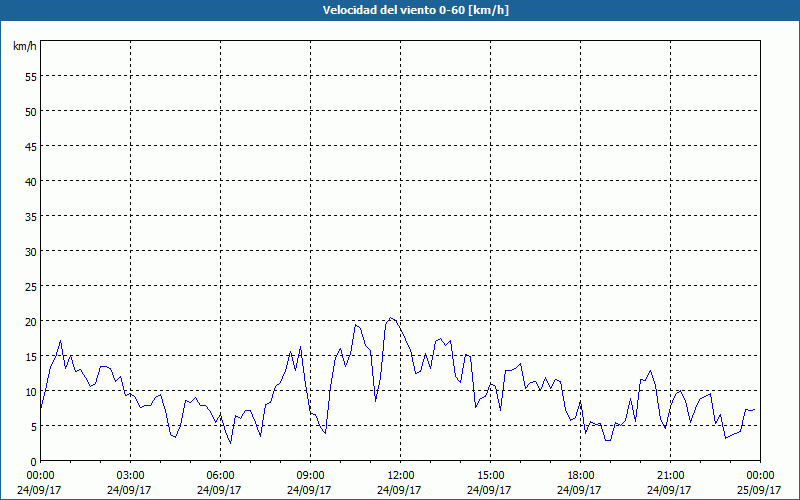Click the chart title "Velocidad del viento 0-60 [km/h]"
The height and width of the screenshot is (500, 800).
pyautogui.click(x=415, y=10)
